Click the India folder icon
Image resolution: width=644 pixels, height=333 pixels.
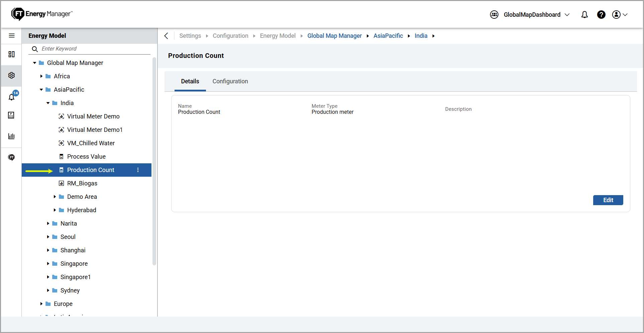[x=55, y=103]
